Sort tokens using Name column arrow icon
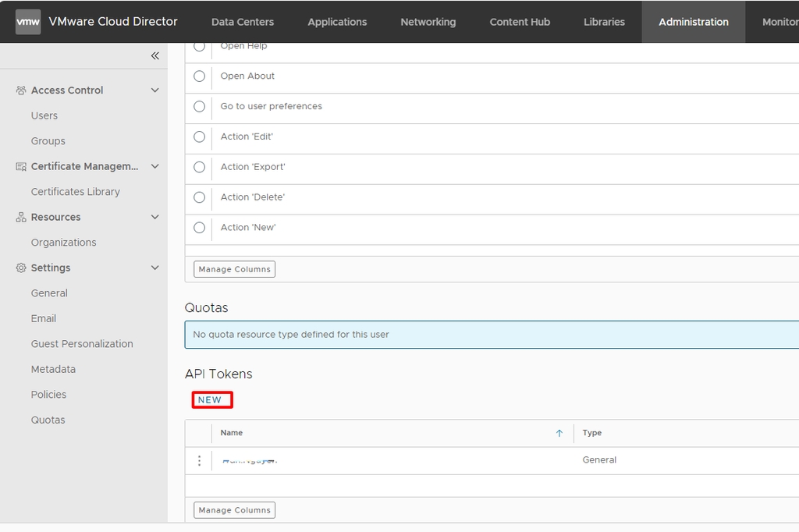This screenshot has width=799, height=532. pyautogui.click(x=559, y=433)
